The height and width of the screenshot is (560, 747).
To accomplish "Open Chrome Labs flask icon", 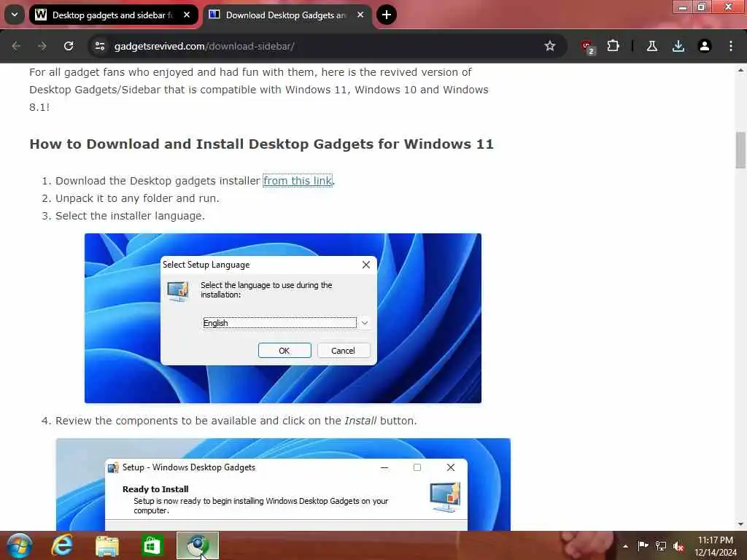I will pos(652,46).
